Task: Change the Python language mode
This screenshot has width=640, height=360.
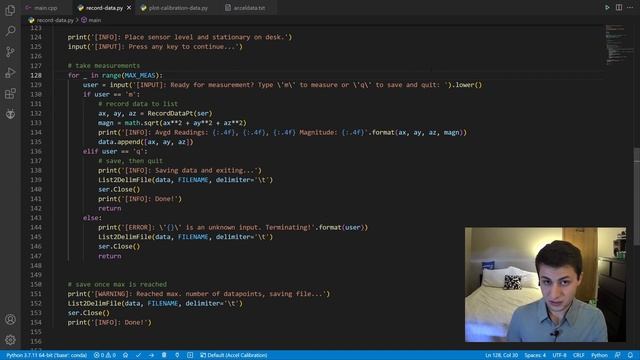Action: [599, 355]
